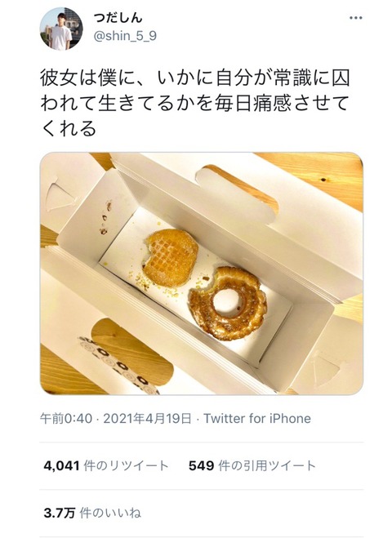Tap the 4,041 retweet count number
392x538 pixels.
click(62, 466)
